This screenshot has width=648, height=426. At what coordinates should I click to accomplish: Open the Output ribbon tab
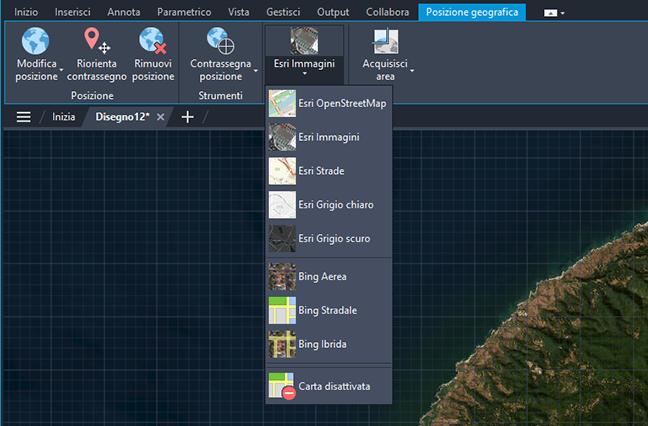pos(333,12)
